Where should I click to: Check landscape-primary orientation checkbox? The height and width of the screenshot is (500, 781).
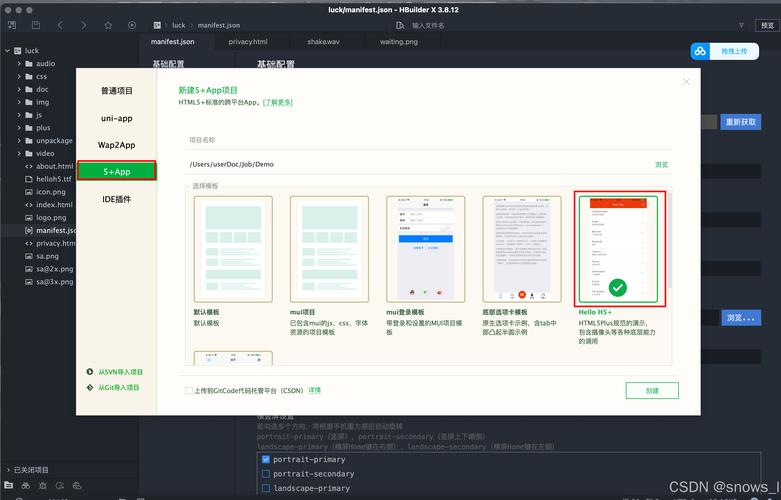click(x=266, y=488)
